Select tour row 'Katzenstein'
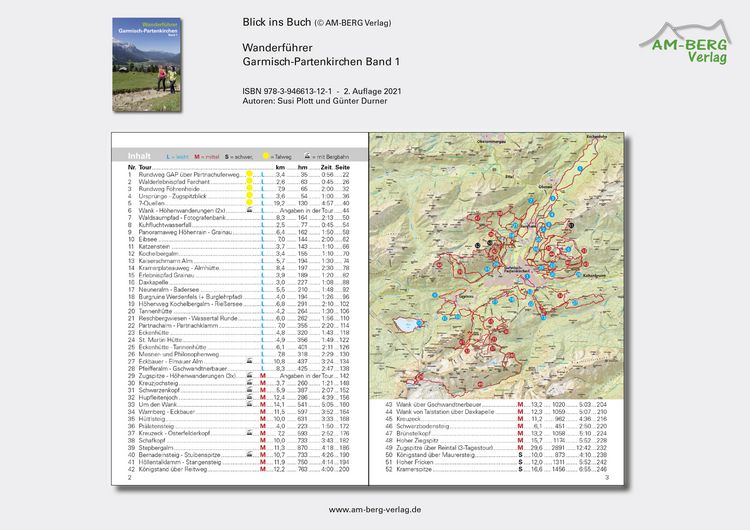750x530 pixels. pos(239,246)
